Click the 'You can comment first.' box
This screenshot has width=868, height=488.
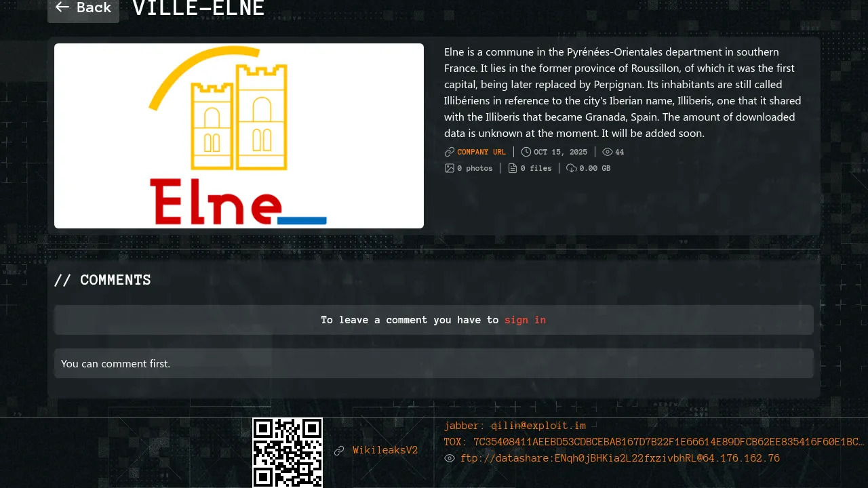pyautogui.click(x=434, y=363)
